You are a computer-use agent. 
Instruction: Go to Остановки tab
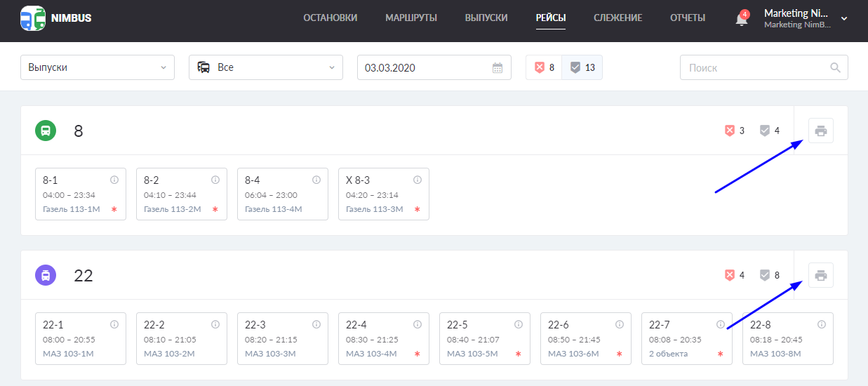(x=330, y=18)
